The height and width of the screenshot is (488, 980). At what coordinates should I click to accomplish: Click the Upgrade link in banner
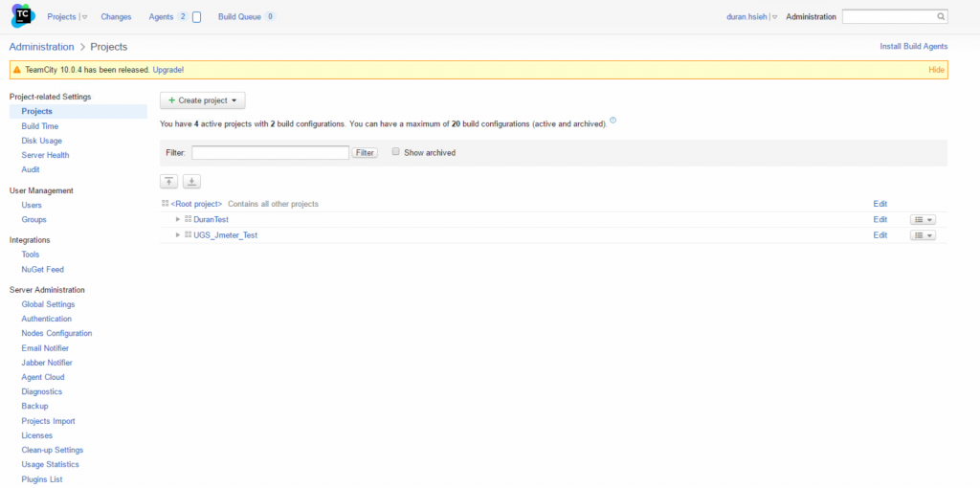point(168,70)
